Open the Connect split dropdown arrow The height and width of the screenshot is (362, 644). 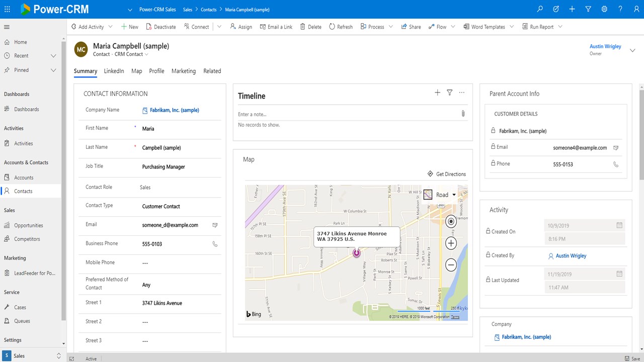point(219,27)
